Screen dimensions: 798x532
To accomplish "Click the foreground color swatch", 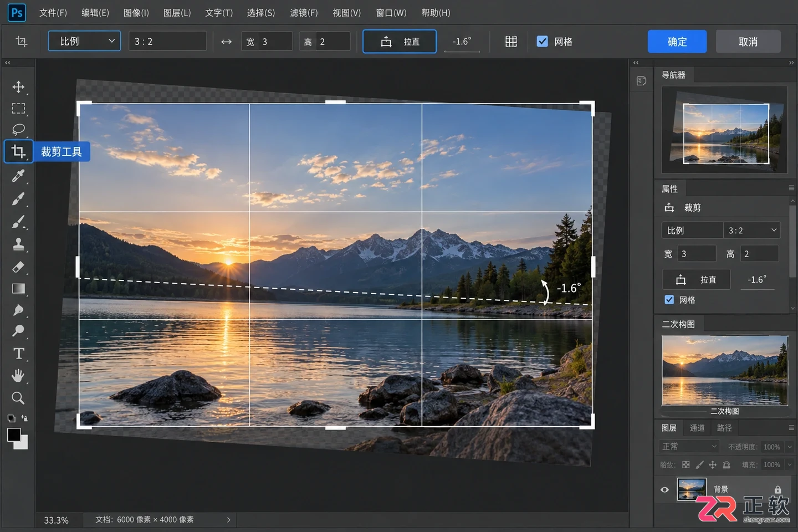I will 13,434.
